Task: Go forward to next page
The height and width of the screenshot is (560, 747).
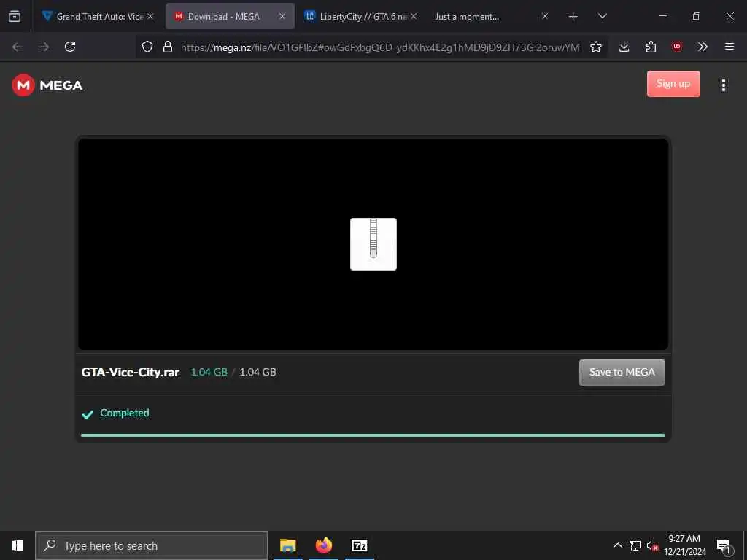Action: click(44, 47)
